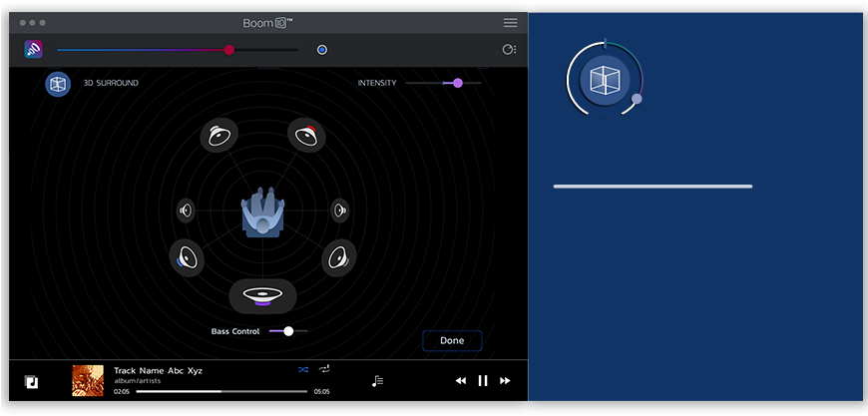Toggle repeat playback icon
This screenshot has height=416, width=868.
coord(324,369)
